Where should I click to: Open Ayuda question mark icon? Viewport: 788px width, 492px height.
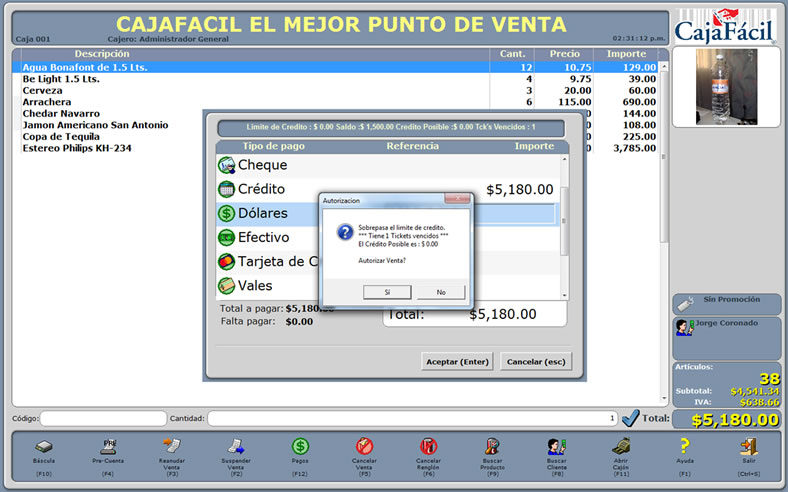(685, 446)
